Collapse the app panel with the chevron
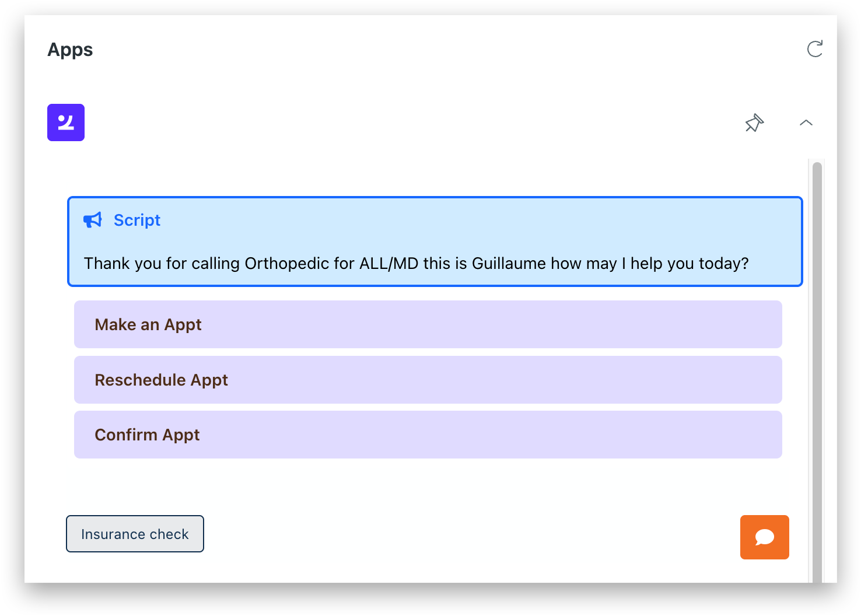Screen dimensions: 861x616 pos(806,123)
